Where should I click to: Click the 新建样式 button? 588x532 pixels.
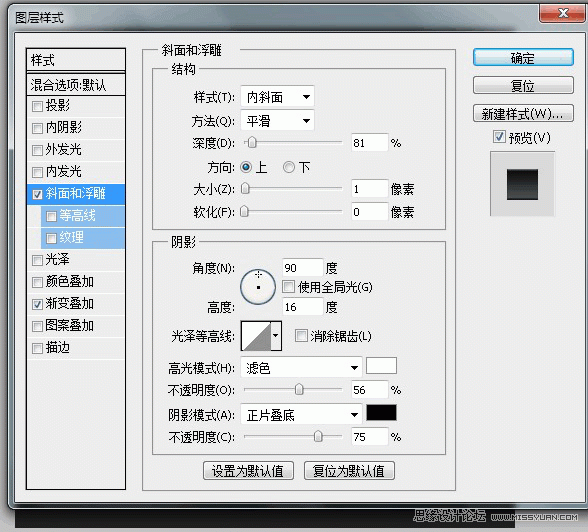(523, 113)
